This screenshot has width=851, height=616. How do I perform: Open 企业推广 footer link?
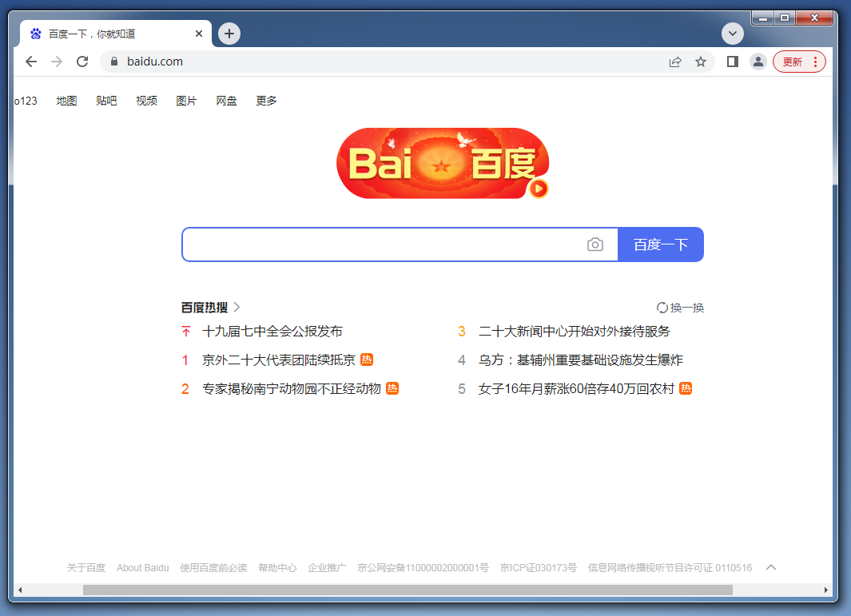click(328, 568)
